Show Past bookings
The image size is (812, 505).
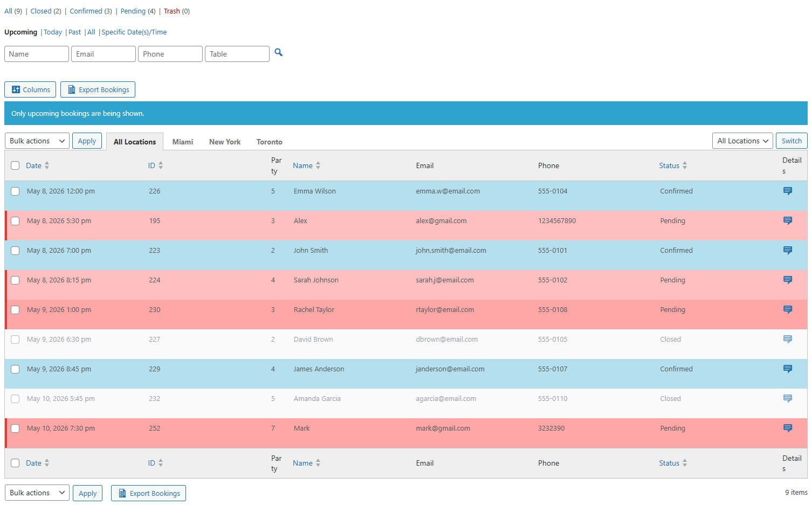click(x=74, y=32)
